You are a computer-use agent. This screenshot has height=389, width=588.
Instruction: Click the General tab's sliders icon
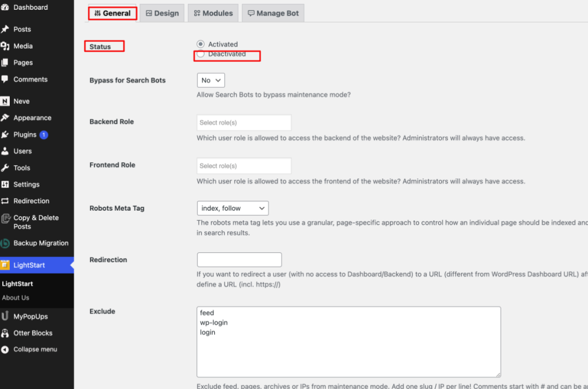[98, 13]
